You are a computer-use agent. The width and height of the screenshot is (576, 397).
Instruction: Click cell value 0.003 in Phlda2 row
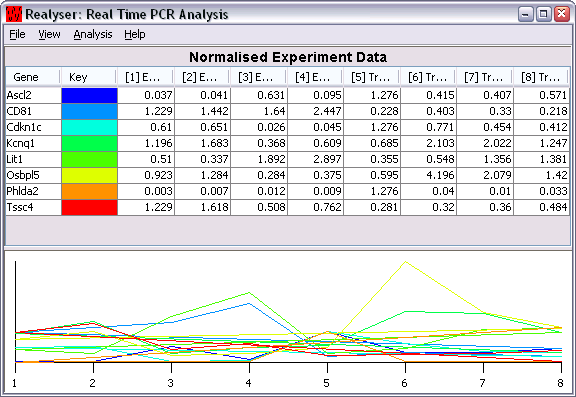point(146,191)
